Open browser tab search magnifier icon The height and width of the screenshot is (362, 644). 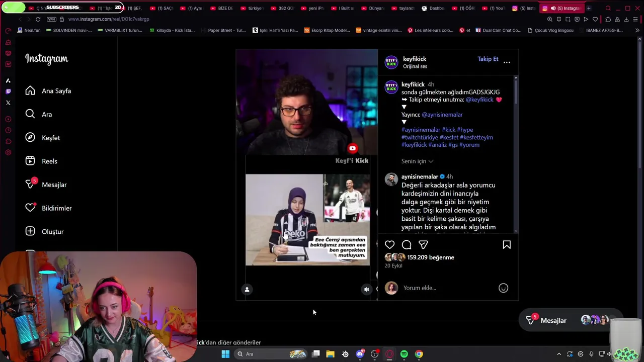pos(608,8)
